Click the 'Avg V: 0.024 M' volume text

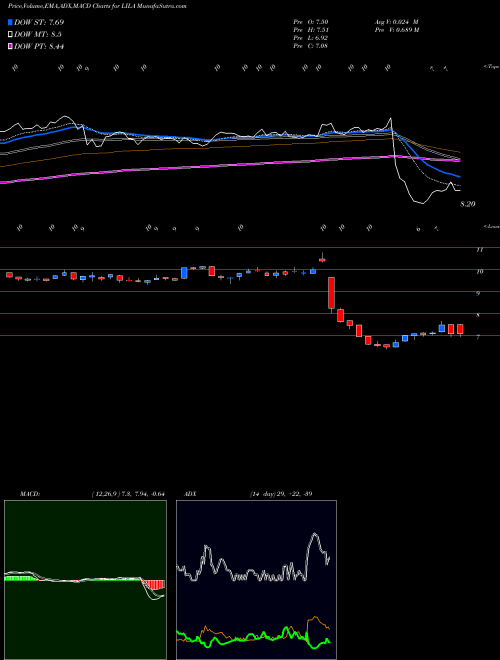396,22
